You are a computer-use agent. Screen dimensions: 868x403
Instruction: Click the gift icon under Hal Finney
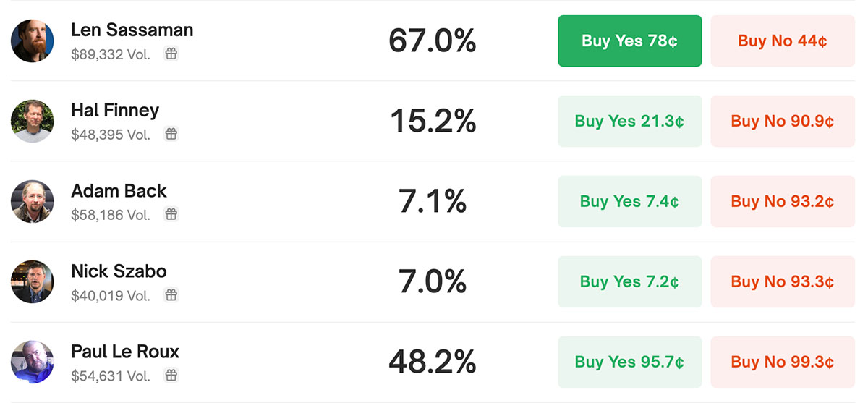(x=171, y=134)
